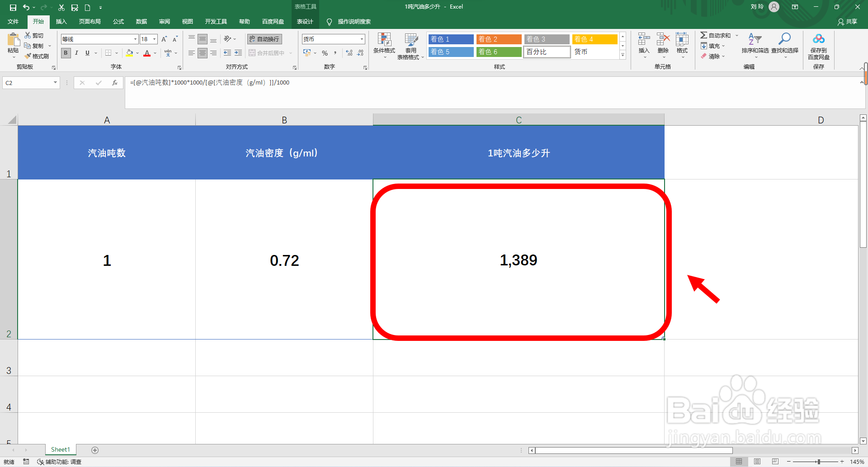Click the Tell Me search box
Screen dimensions: 868x467
pos(349,22)
